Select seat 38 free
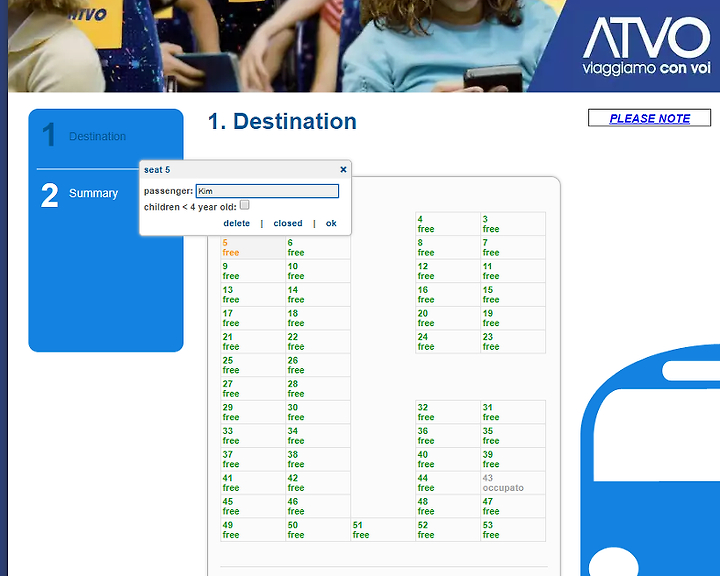Image resolution: width=720 pixels, height=576 pixels. tap(318, 459)
